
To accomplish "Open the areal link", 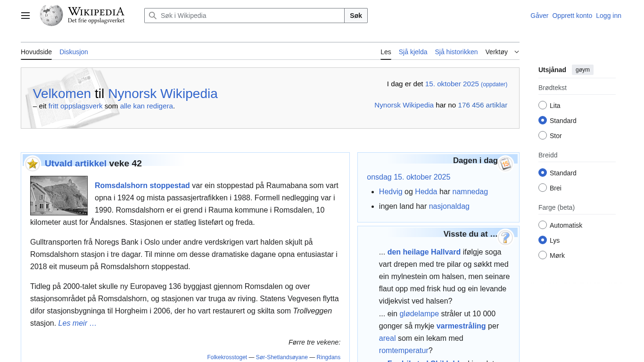I will click(x=388, y=338).
